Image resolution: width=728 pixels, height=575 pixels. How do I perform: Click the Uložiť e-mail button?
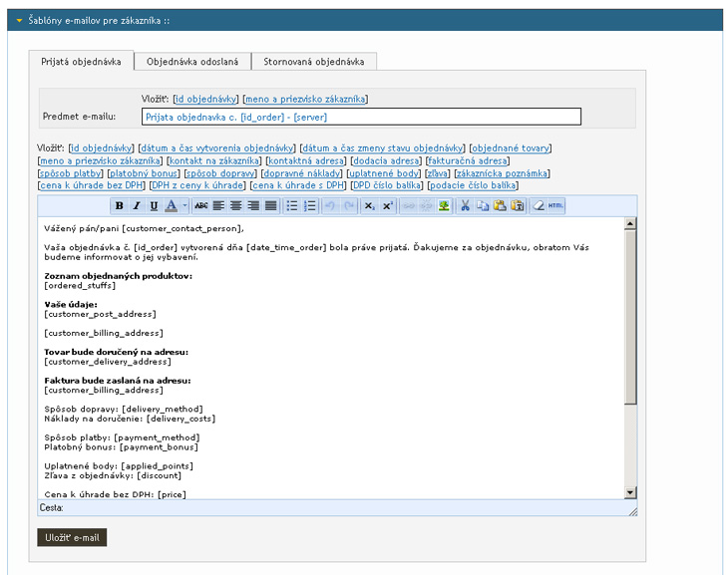[72, 538]
